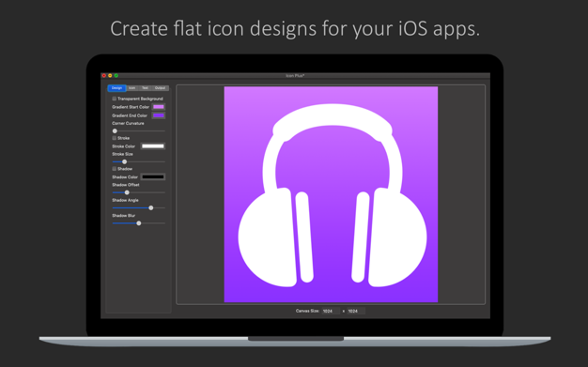Open the Gradient Start Color swatch
Viewport: 588px width, 367px height.
click(x=159, y=107)
